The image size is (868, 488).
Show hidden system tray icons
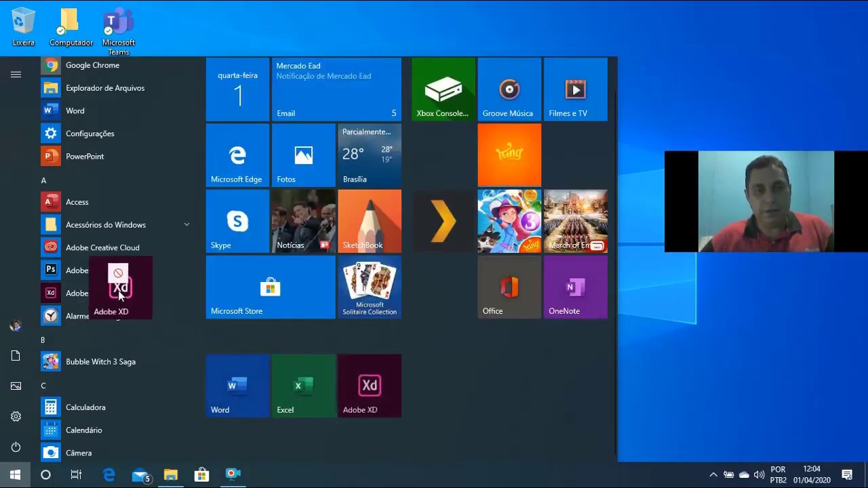pyautogui.click(x=713, y=475)
